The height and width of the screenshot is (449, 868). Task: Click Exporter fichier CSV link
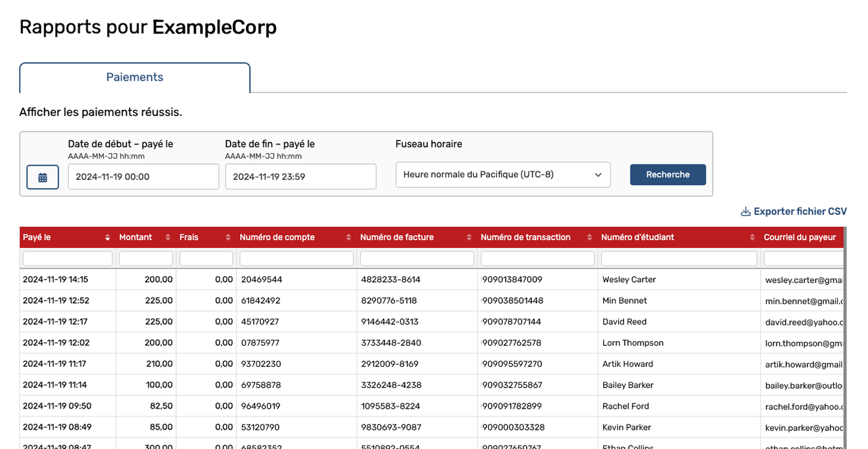tap(800, 211)
